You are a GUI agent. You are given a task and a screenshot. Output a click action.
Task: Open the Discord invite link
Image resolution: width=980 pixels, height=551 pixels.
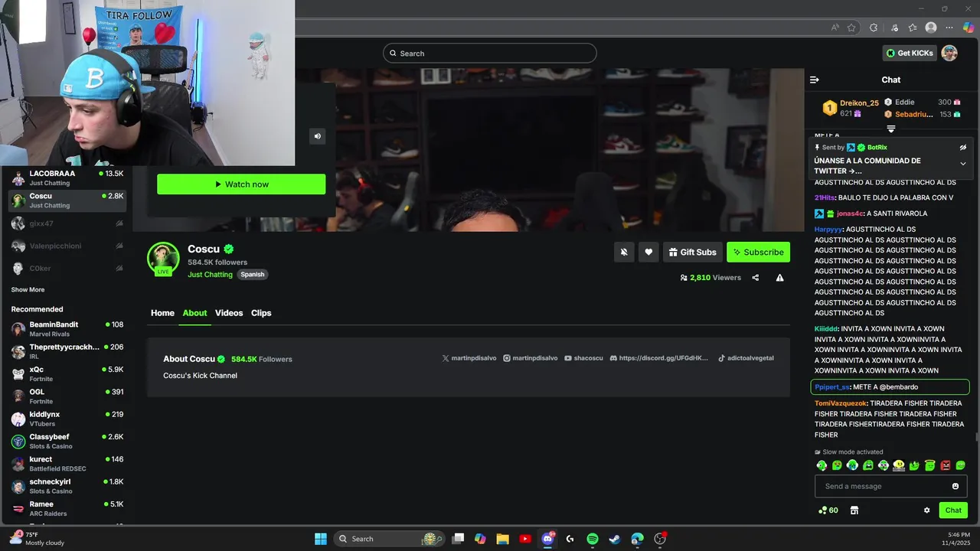coord(659,358)
